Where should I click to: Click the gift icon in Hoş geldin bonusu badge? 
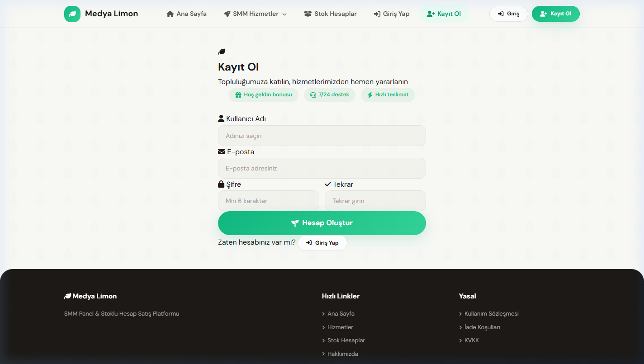pyautogui.click(x=238, y=95)
